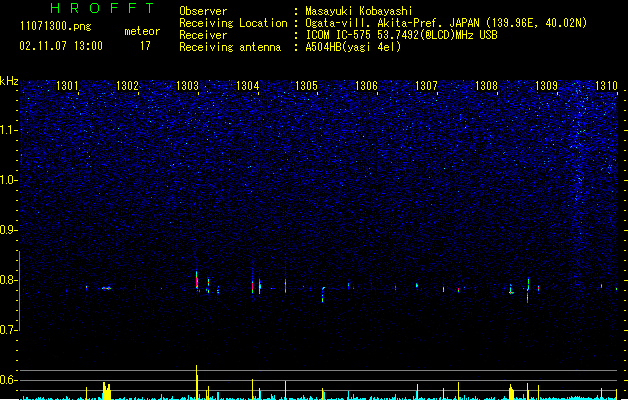Click the strong meteor echo at 1303

[x=197, y=281]
